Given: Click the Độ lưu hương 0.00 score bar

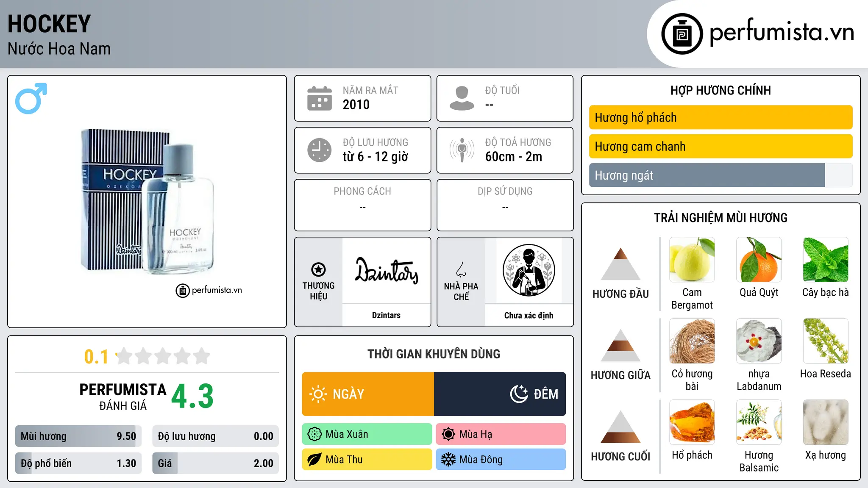Looking at the screenshot, I should [215, 436].
